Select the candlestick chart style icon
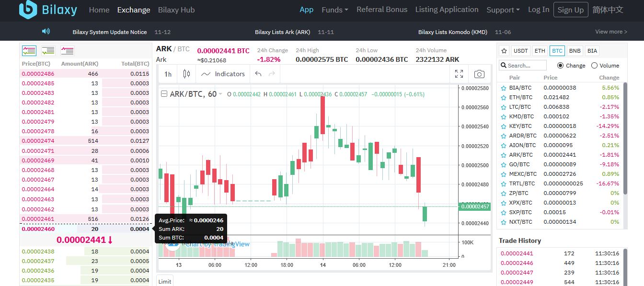Image resolution: width=644 pixels, height=286 pixels. (x=186, y=73)
